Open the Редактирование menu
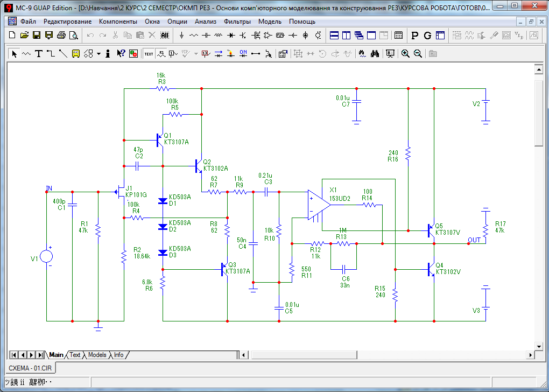 [x=68, y=22]
